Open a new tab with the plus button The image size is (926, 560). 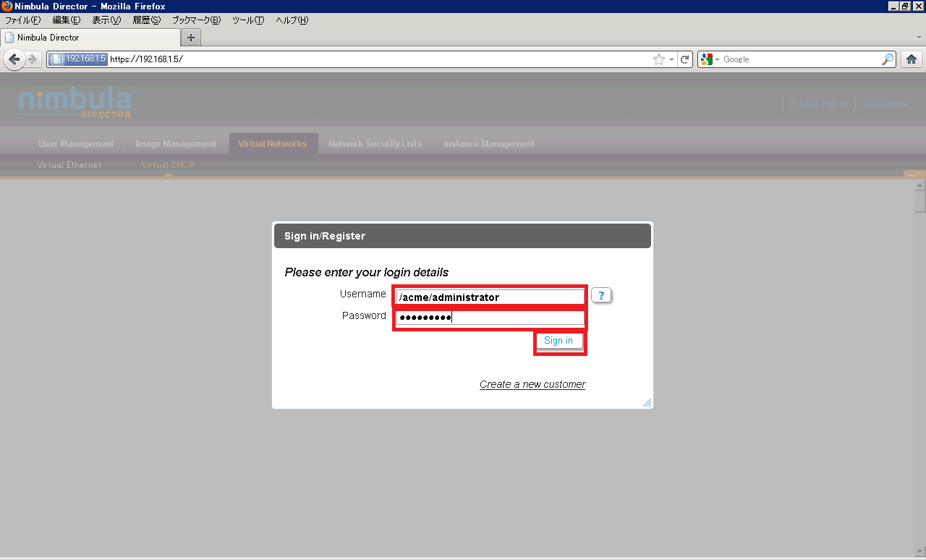191,38
